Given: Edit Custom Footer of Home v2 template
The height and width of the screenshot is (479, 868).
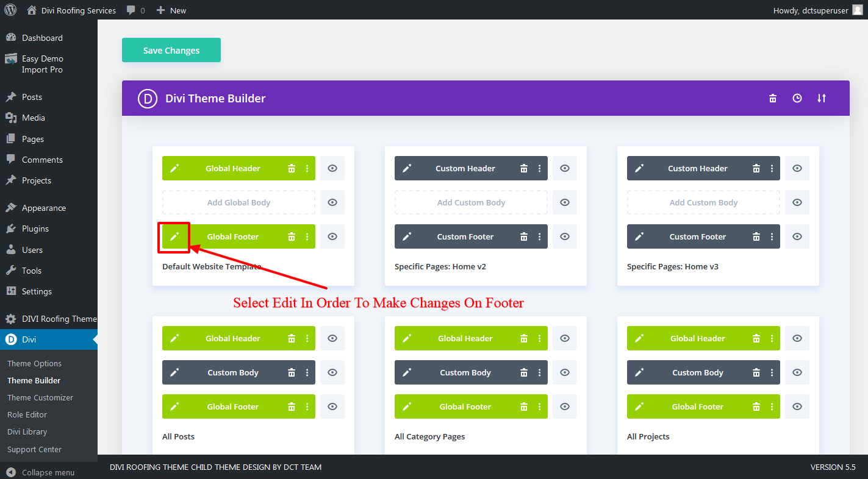Looking at the screenshot, I should tap(407, 236).
